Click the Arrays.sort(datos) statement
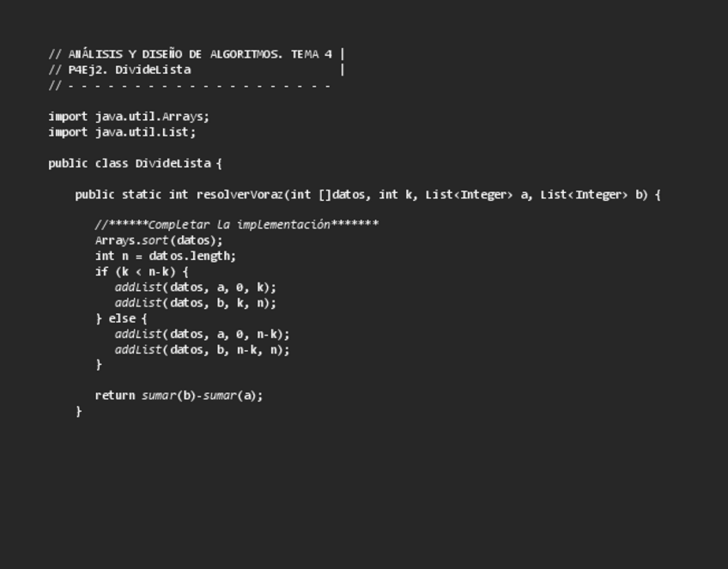Viewport: 728px width, 569px height. click(x=159, y=240)
